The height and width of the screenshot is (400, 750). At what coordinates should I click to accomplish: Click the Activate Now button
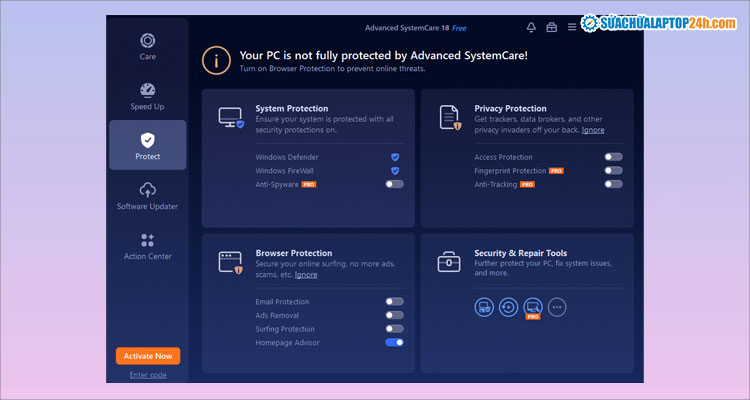(x=148, y=356)
